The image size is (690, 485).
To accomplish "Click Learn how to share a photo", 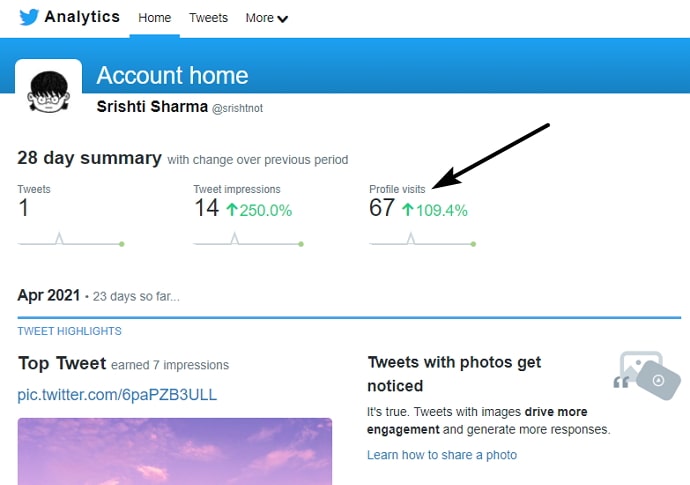I will [x=442, y=455].
